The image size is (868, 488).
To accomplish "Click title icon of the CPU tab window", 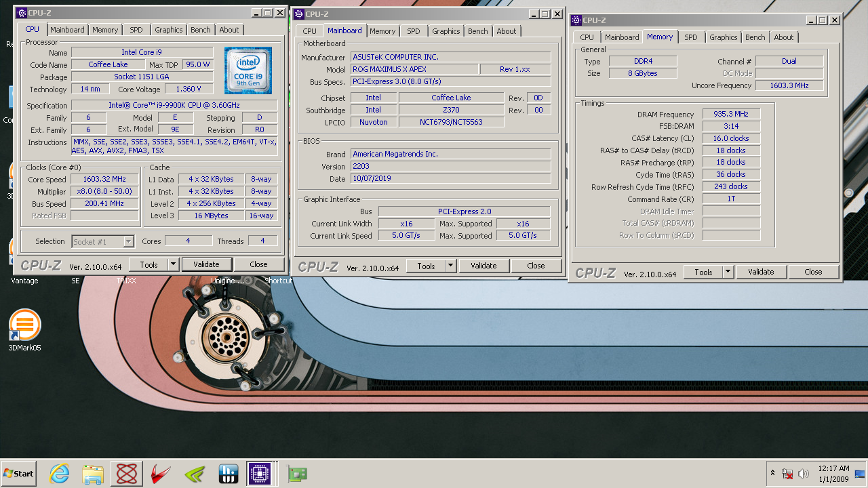I will 22,13.
